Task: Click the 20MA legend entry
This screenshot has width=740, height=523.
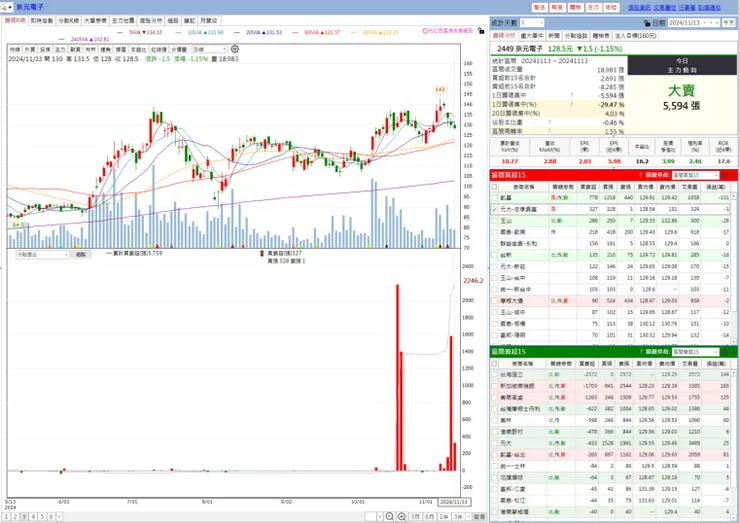Action: [258, 32]
